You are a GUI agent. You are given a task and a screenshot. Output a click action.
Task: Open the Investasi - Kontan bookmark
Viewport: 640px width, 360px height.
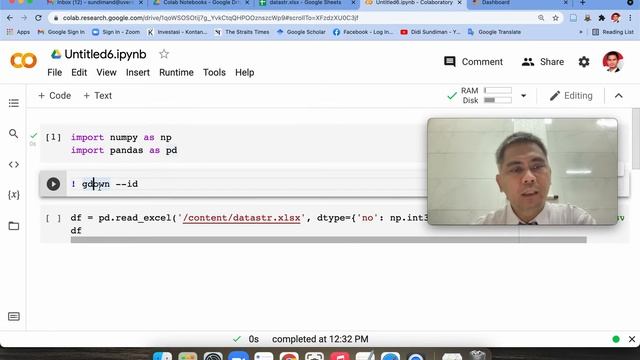tap(177, 32)
